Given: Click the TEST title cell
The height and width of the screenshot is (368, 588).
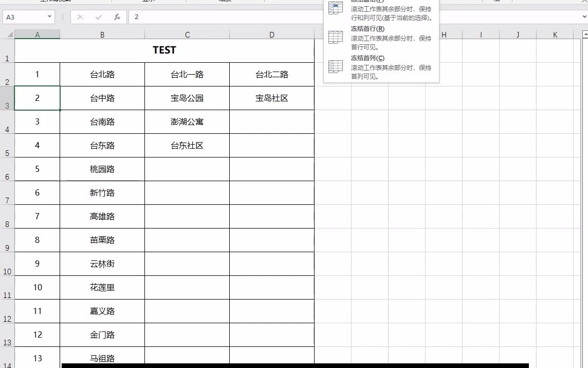Looking at the screenshot, I should (164, 50).
